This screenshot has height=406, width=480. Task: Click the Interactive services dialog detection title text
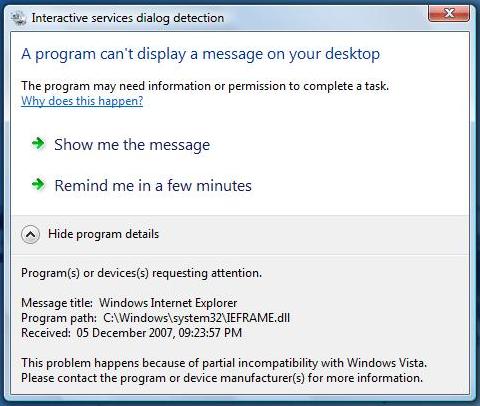pos(128,18)
